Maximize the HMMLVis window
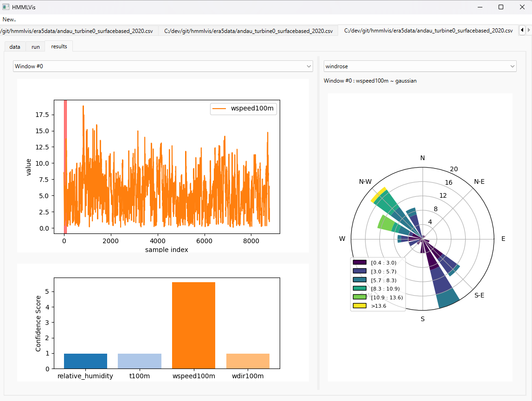The width and height of the screenshot is (532, 401). 500,7
